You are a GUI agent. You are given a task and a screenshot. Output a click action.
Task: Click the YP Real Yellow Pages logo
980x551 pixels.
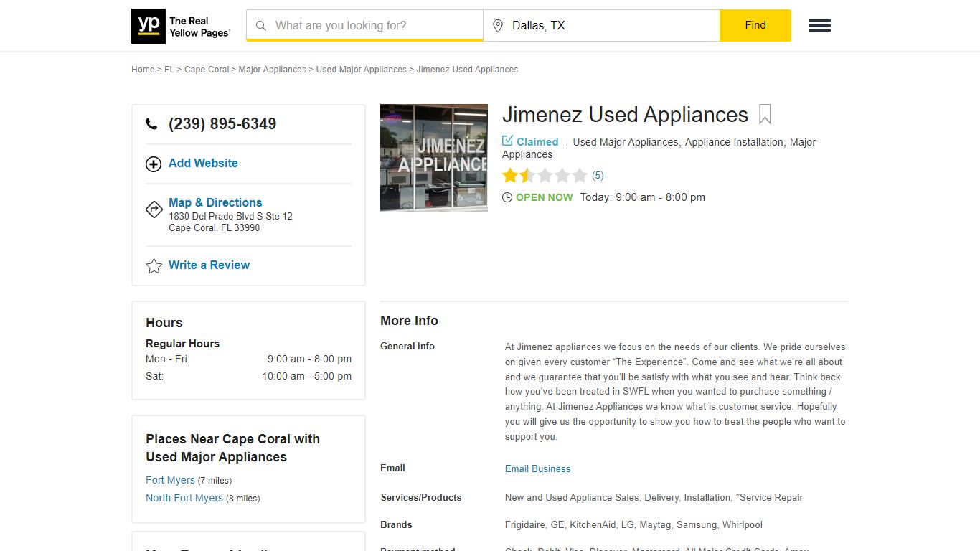coord(181,26)
